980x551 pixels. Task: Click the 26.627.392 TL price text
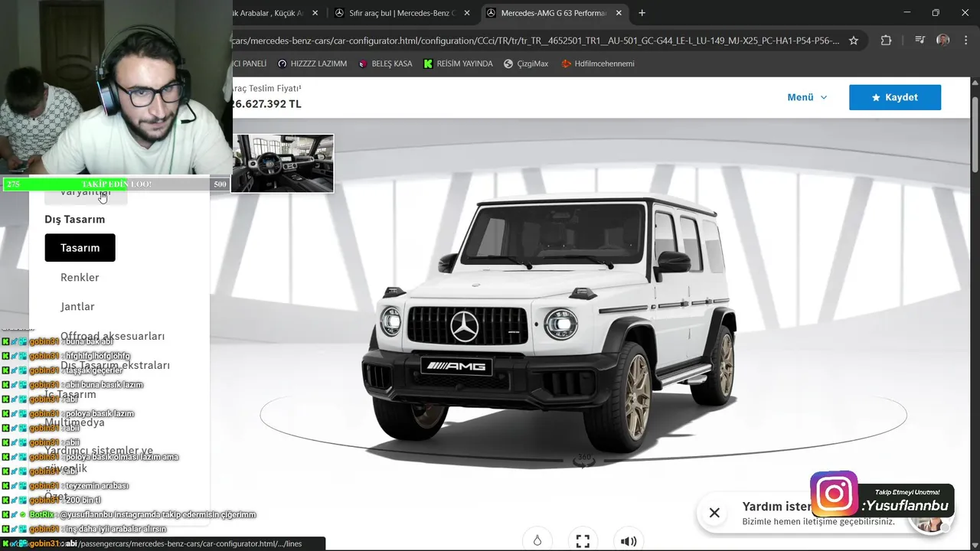coord(266,104)
